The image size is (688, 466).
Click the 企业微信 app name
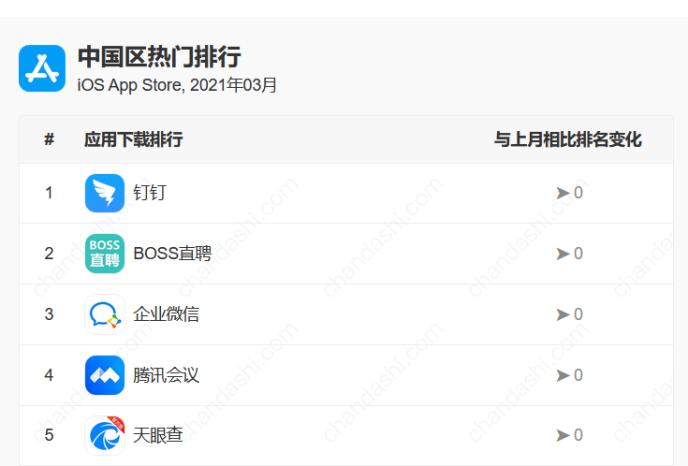[x=166, y=314]
